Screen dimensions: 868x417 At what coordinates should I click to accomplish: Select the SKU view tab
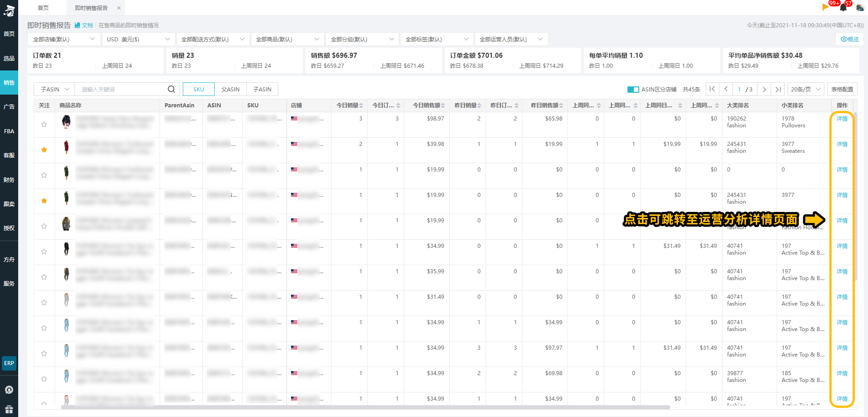point(199,89)
